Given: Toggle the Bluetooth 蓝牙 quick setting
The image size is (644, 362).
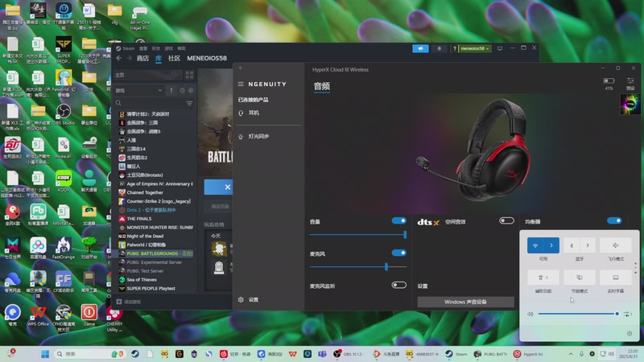Looking at the screenshot, I should pyautogui.click(x=572, y=245).
